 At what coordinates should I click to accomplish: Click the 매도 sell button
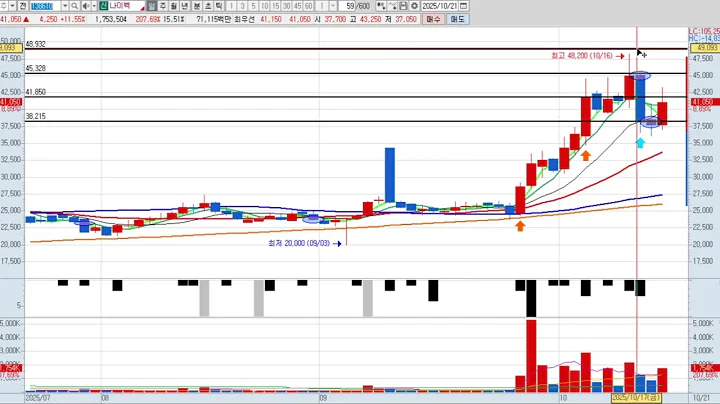click(x=457, y=19)
